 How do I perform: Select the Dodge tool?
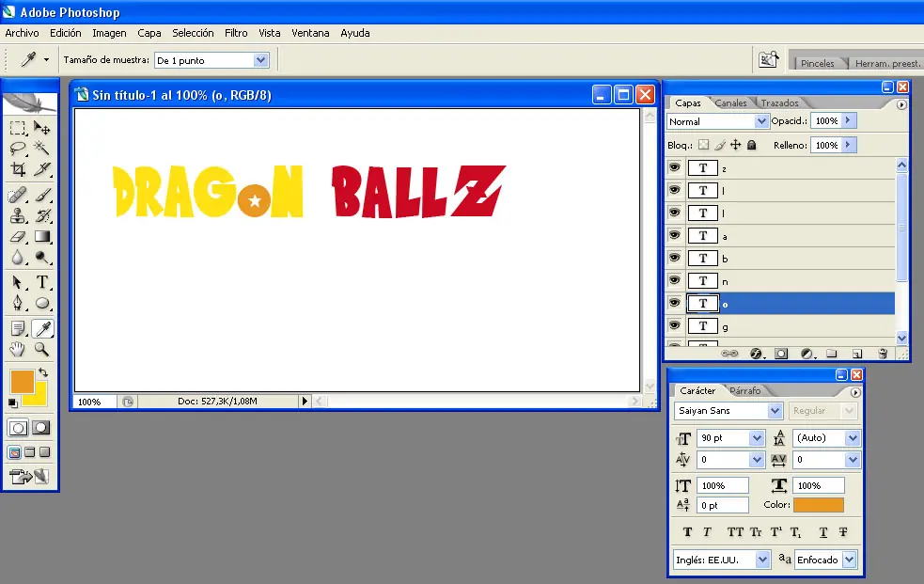[x=42, y=258]
